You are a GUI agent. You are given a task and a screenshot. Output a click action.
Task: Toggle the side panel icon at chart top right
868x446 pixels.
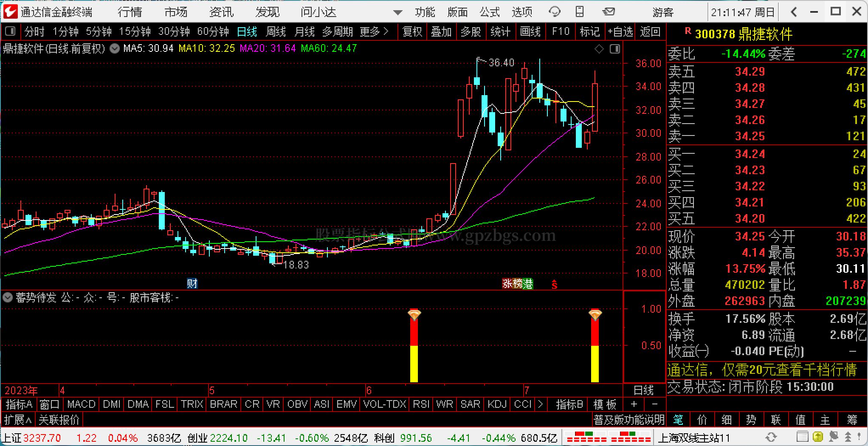615,49
